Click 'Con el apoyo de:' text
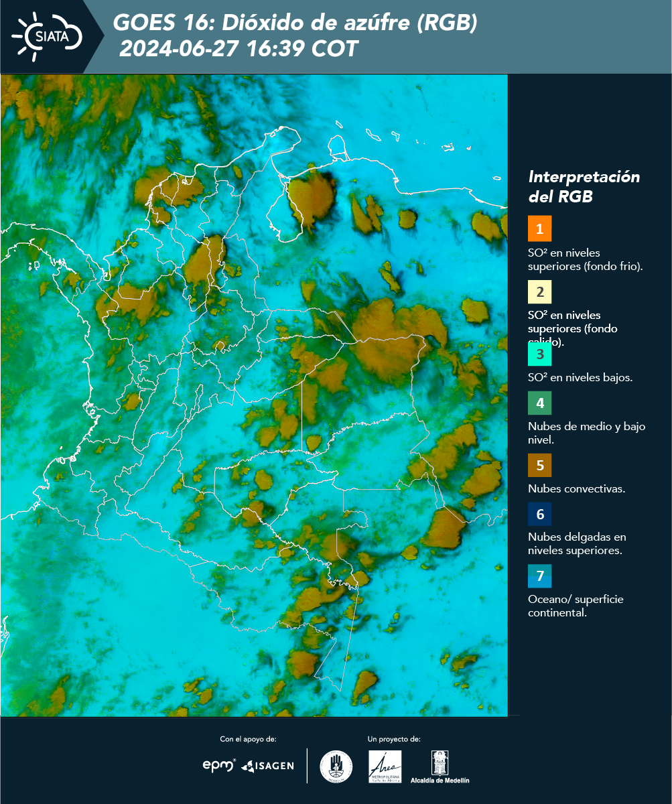 click(248, 739)
